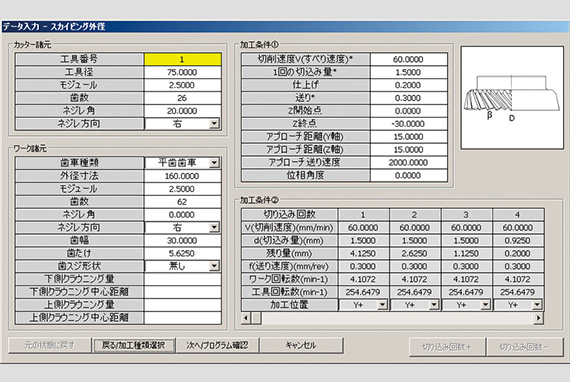Click the work モジュール field 2.5000
570x382 pixels.
pyautogui.click(x=182, y=189)
